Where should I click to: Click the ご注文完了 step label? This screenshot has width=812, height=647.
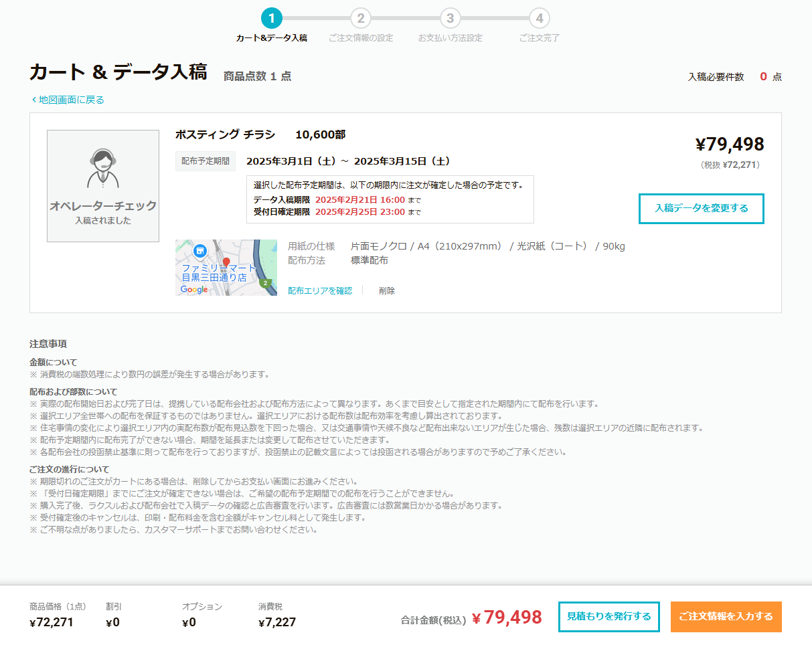(x=540, y=38)
